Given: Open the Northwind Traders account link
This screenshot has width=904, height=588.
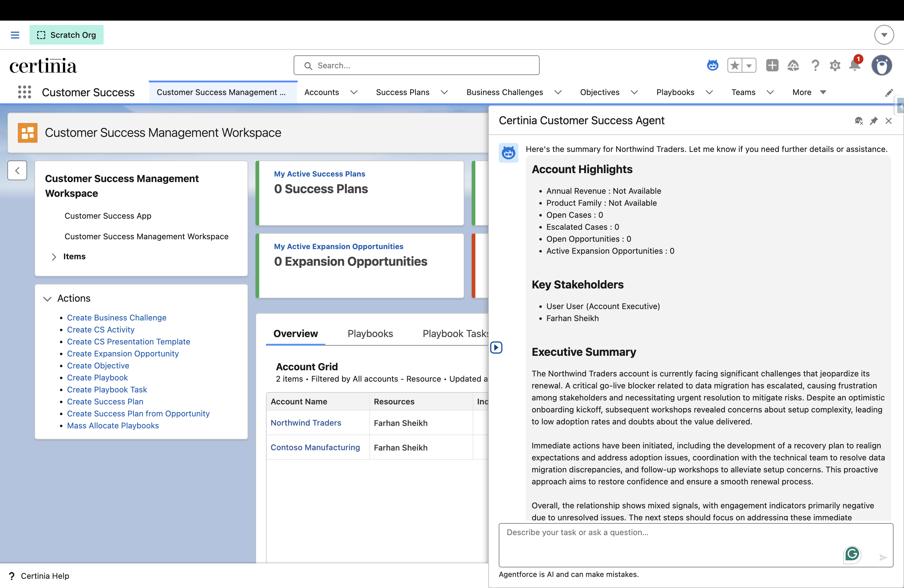Looking at the screenshot, I should pos(306,423).
